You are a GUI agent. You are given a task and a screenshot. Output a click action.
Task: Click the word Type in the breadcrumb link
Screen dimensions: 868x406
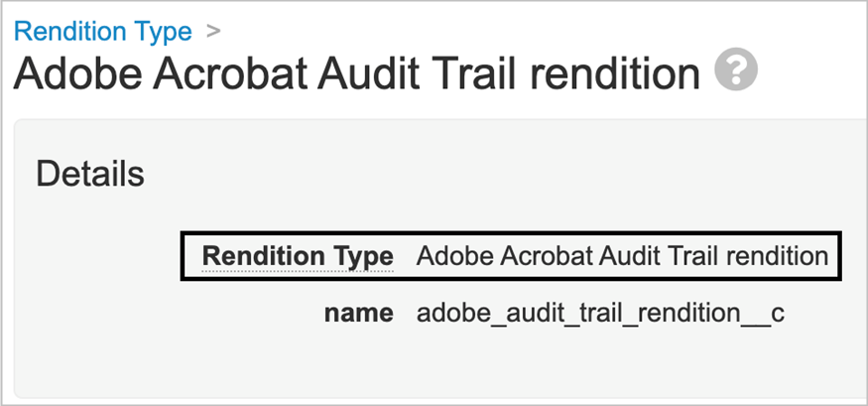(x=165, y=31)
